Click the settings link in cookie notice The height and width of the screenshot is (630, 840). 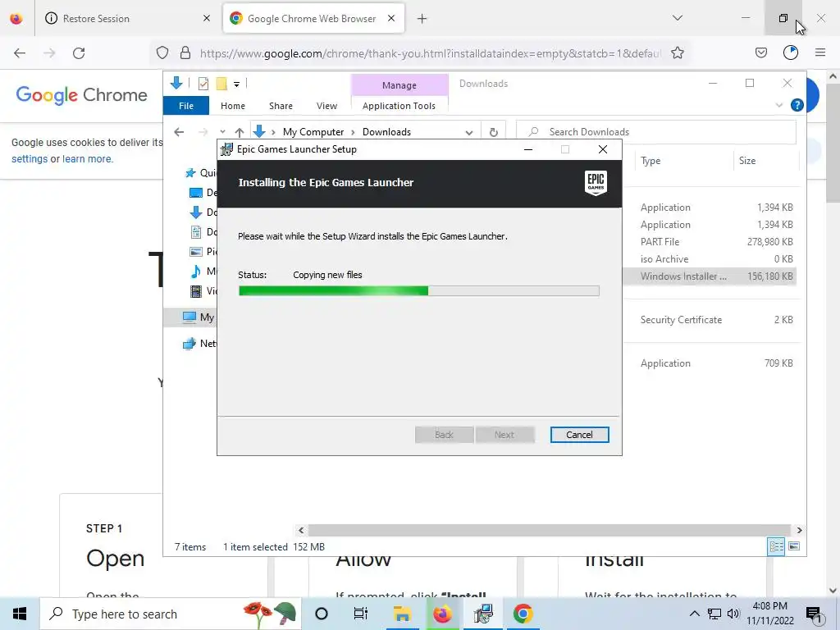click(x=30, y=159)
